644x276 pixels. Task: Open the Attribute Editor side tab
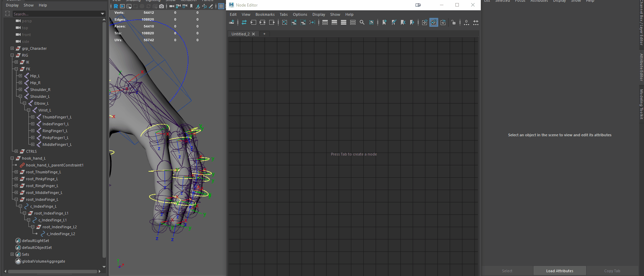(641, 67)
